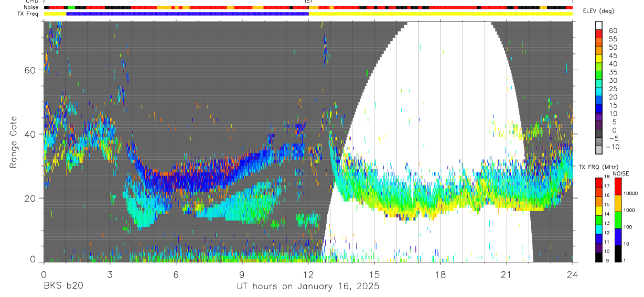This screenshot has width=644, height=297.
Task: Click the NOISE label 10000
Action: [x=631, y=193]
